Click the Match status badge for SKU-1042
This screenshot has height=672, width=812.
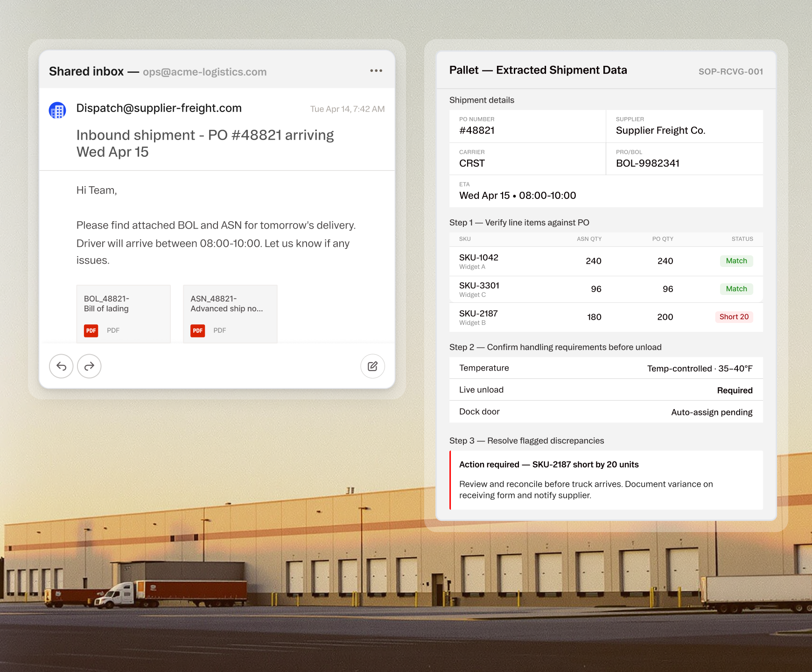736,261
